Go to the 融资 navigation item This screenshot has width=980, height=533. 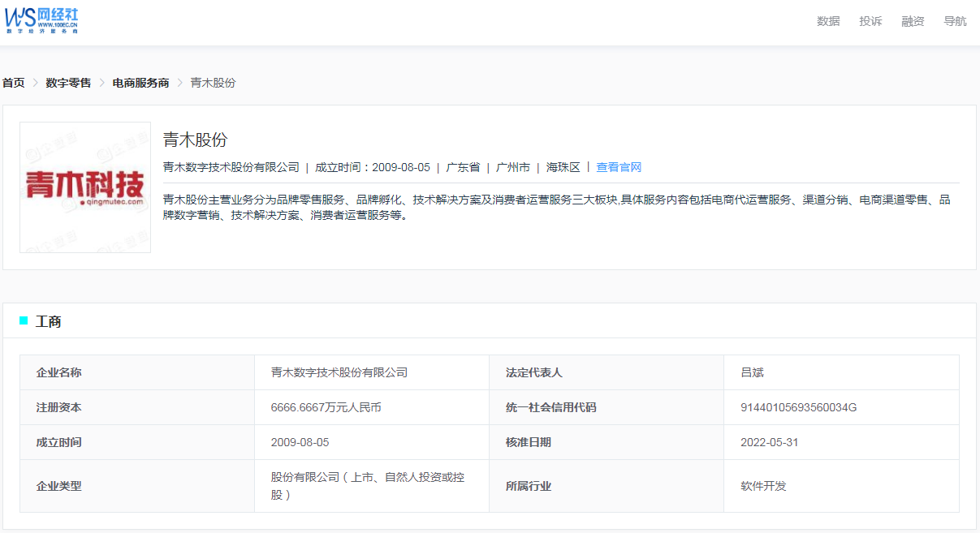(x=913, y=21)
